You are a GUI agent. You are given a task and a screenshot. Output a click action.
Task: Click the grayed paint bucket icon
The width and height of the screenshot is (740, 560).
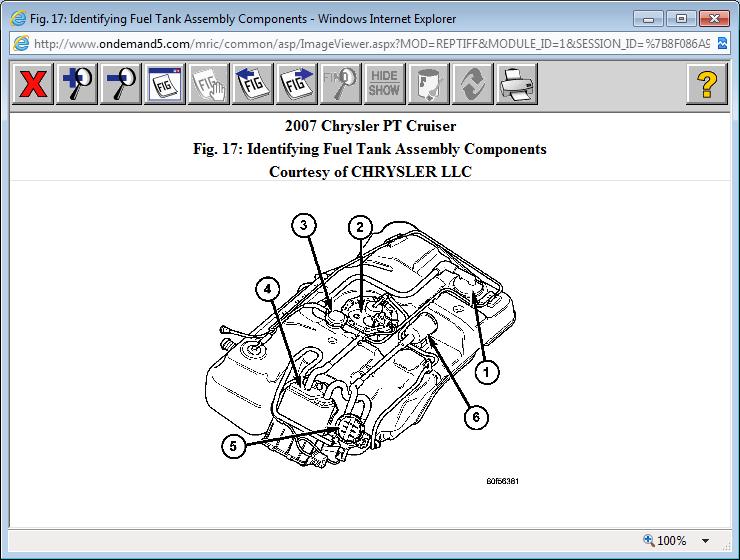tap(429, 84)
